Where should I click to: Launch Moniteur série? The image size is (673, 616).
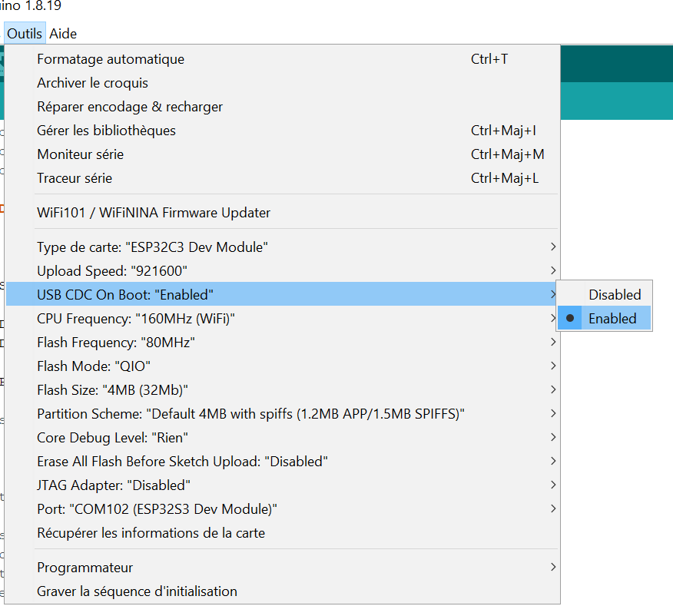[x=283, y=154]
